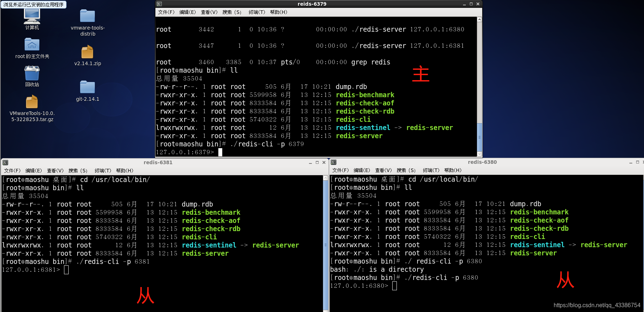Minimize the redis-6380 terminal window

[631, 162]
